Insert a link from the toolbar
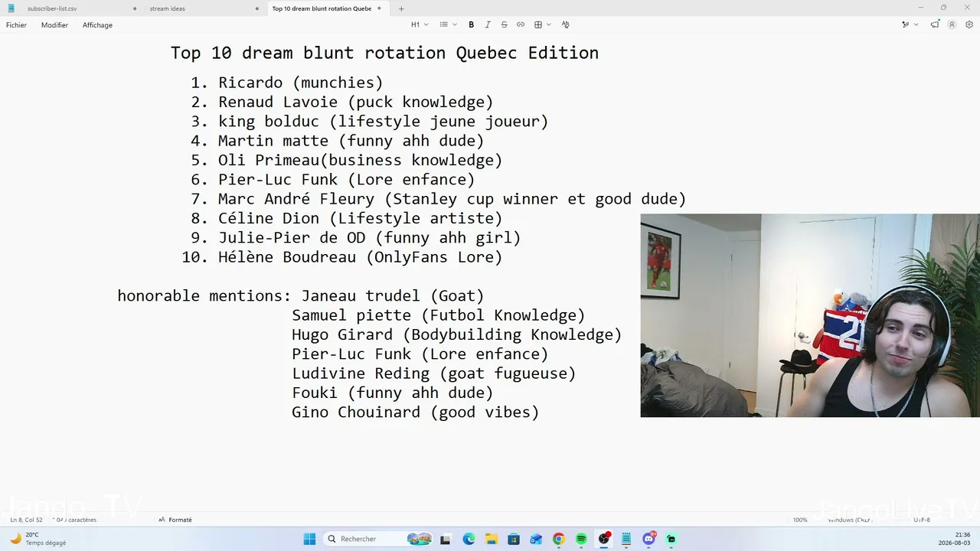 521,24
